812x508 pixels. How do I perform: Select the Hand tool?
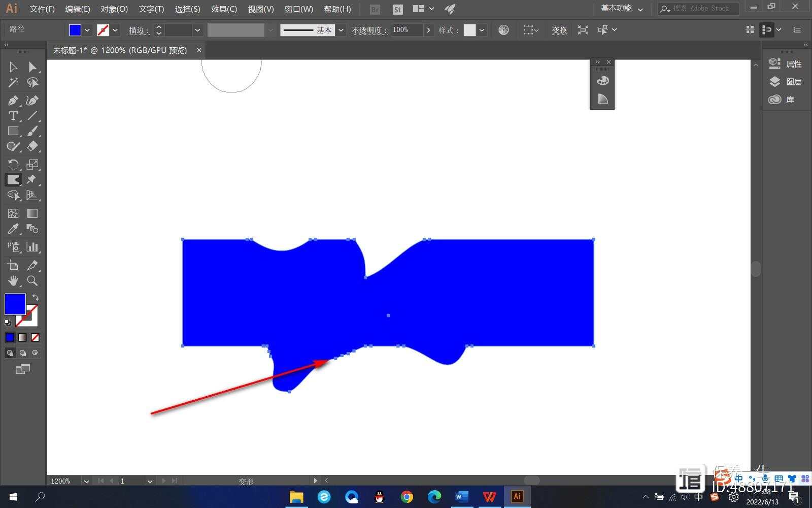tap(13, 281)
